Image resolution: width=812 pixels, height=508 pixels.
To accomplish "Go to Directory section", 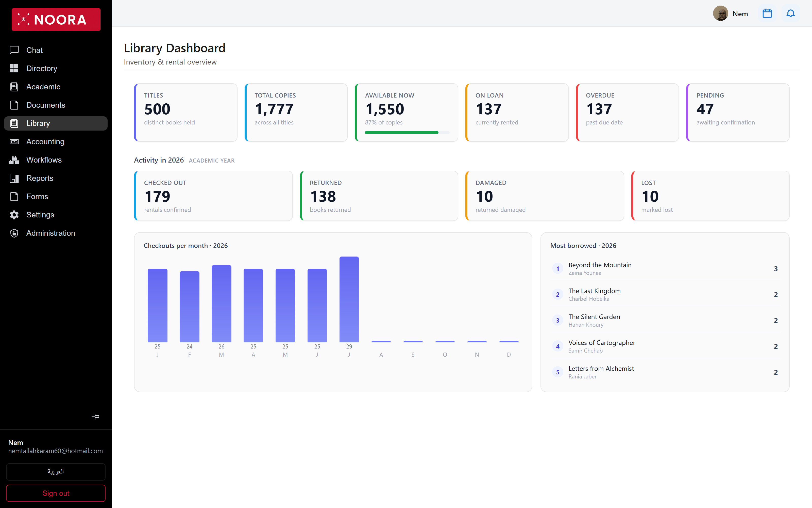I will tap(56, 69).
